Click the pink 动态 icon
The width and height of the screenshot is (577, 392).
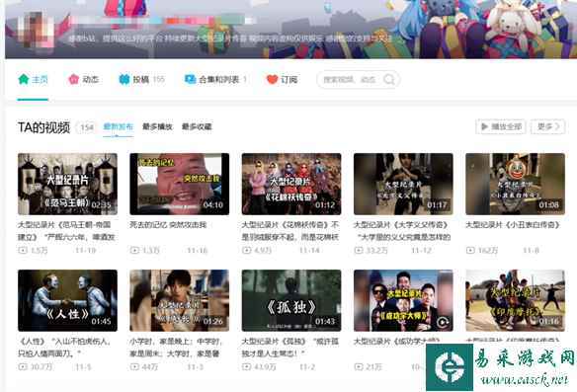click(x=73, y=79)
